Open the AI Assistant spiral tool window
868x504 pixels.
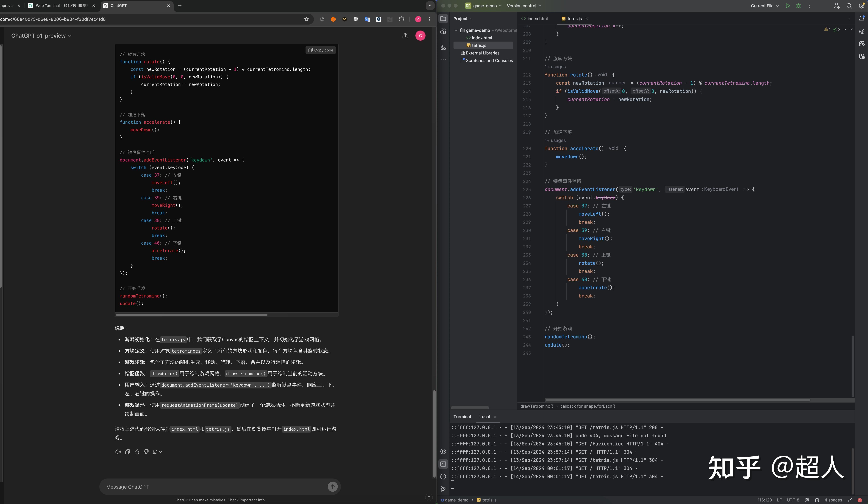(861, 31)
